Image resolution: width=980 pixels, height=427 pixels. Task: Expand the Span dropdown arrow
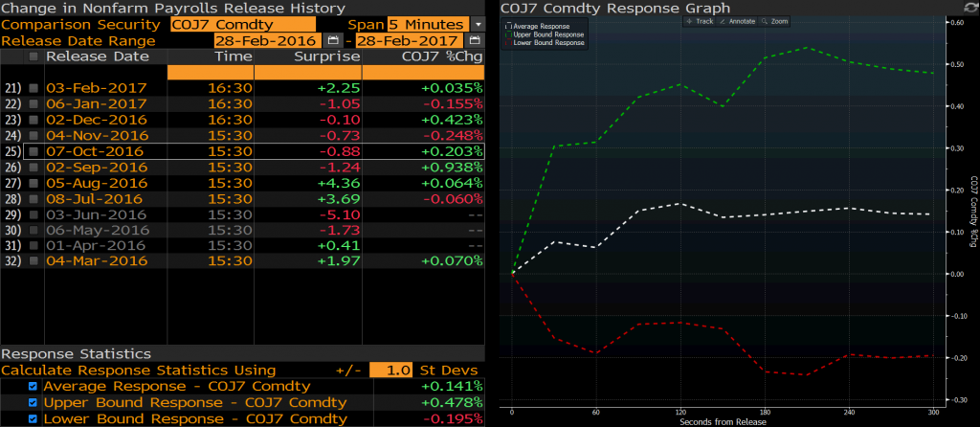(x=479, y=24)
